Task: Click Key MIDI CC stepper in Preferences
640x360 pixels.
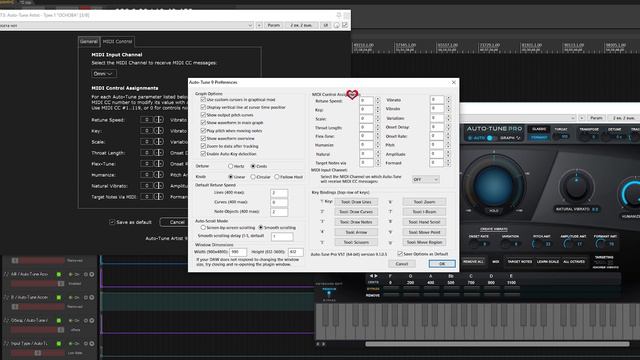Action: [377, 109]
